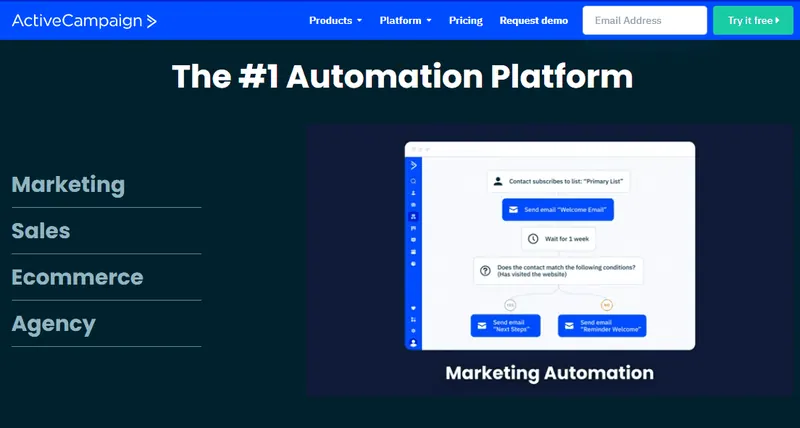Click the ActiveCampaign chevron logo in app sidebar

click(413, 165)
